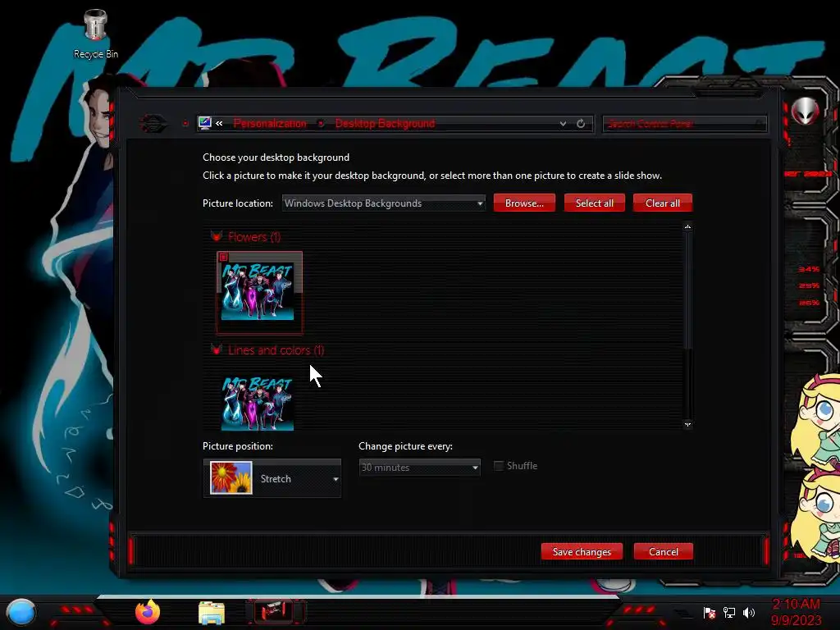Open File Explorer from the taskbar

tap(212, 613)
